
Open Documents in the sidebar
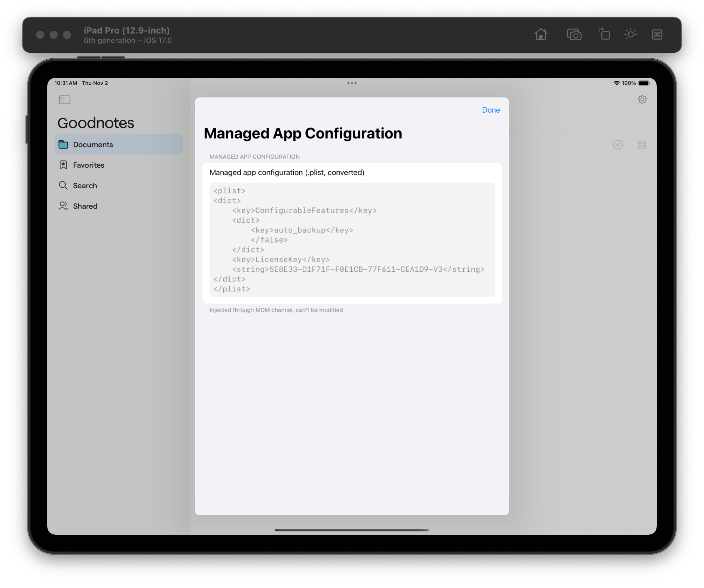[93, 144]
